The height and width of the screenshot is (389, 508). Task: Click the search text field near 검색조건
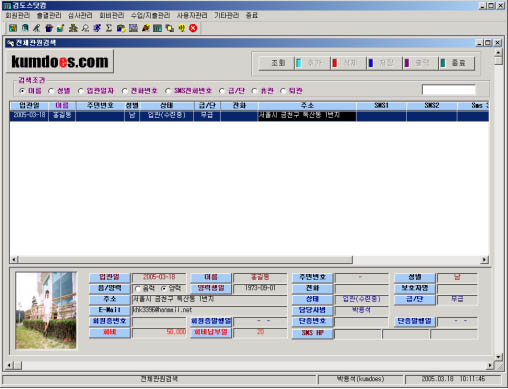pos(449,90)
